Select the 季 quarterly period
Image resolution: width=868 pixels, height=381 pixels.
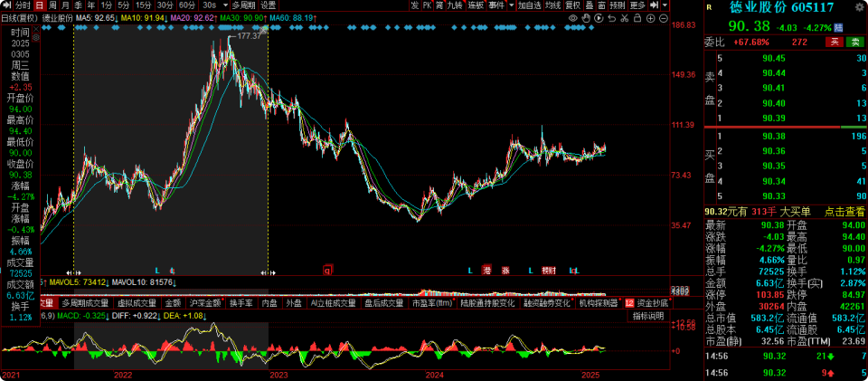click(78, 5)
